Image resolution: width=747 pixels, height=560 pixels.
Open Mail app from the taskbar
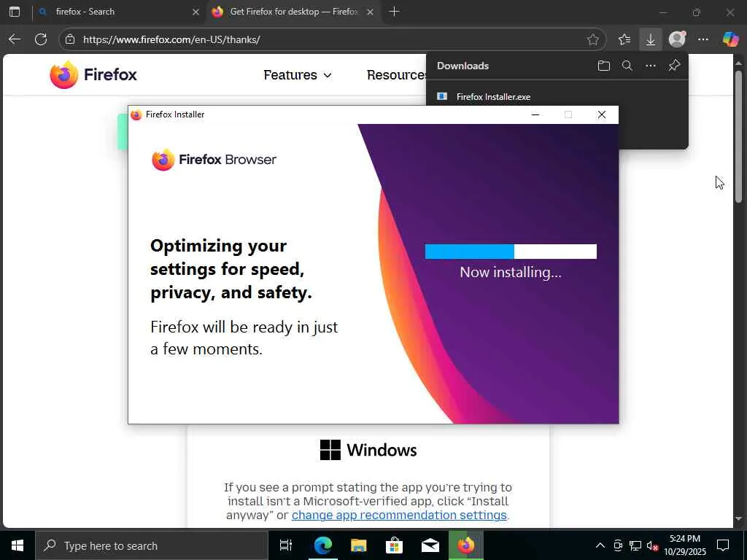click(x=430, y=545)
